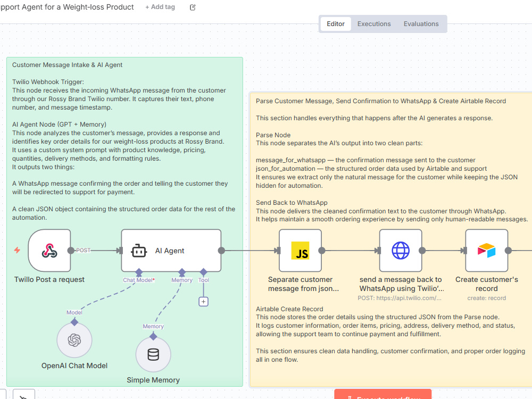Switch to the Editor tab
The height and width of the screenshot is (399, 532).
(x=336, y=24)
